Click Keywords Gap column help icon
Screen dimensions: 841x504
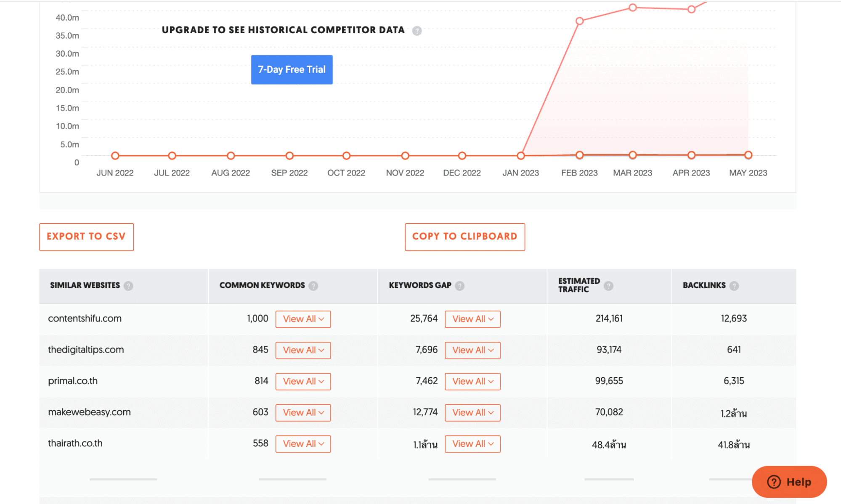pyautogui.click(x=459, y=286)
